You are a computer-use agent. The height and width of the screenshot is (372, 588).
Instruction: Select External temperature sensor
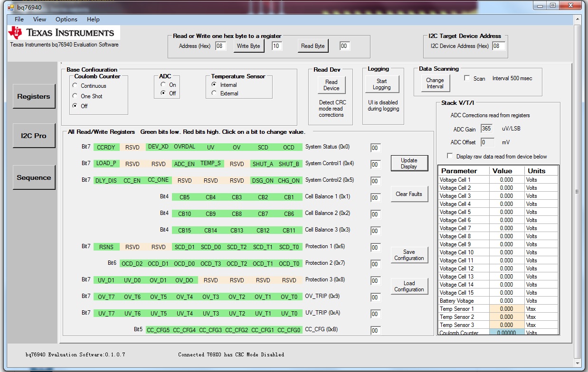click(214, 93)
